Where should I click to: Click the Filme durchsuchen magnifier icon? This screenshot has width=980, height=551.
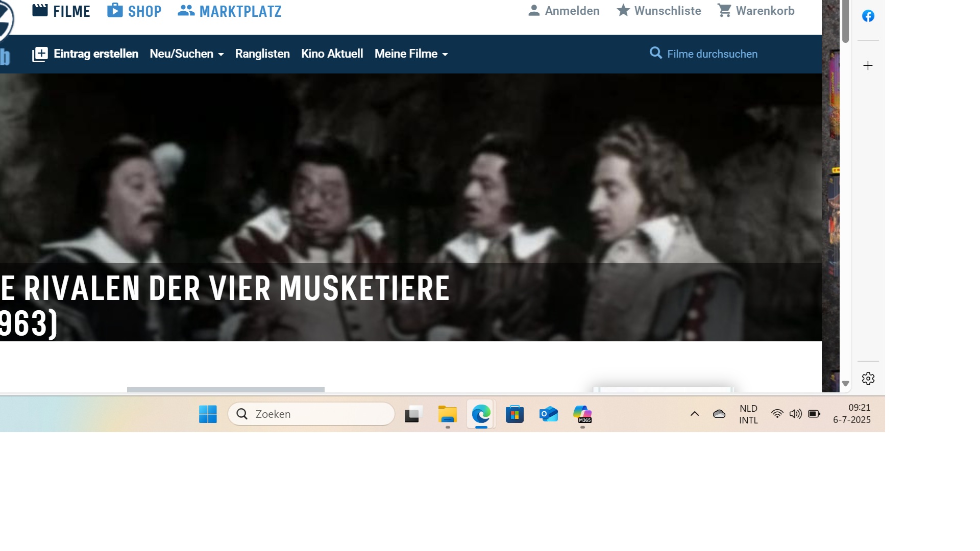[x=655, y=53]
